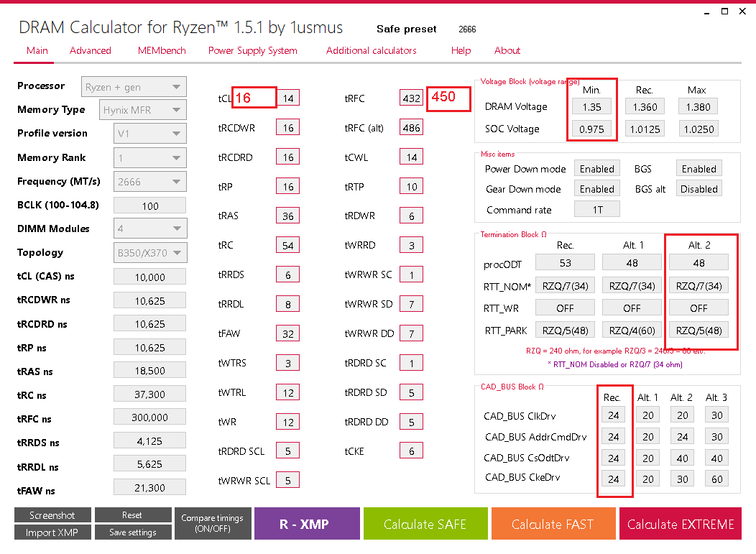Click Power Down mode Enabled value
Image resolution: width=756 pixels, height=554 pixels.
597,168
